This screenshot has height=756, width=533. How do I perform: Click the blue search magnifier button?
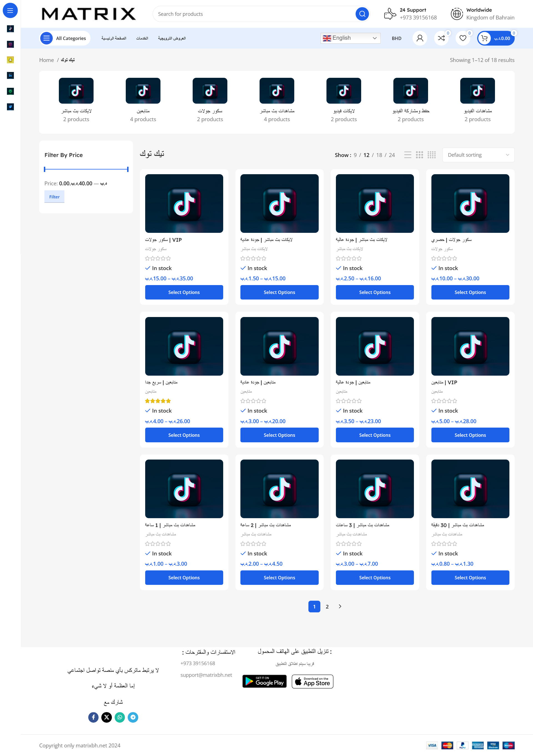pyautogui.click(x=362, y=14)
